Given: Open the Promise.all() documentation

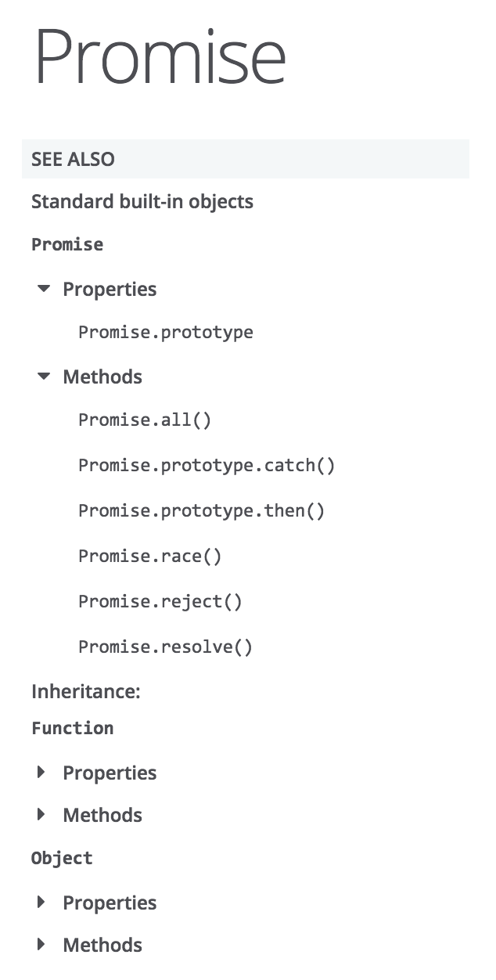Looking at the screenshot, I should point(145,420).
